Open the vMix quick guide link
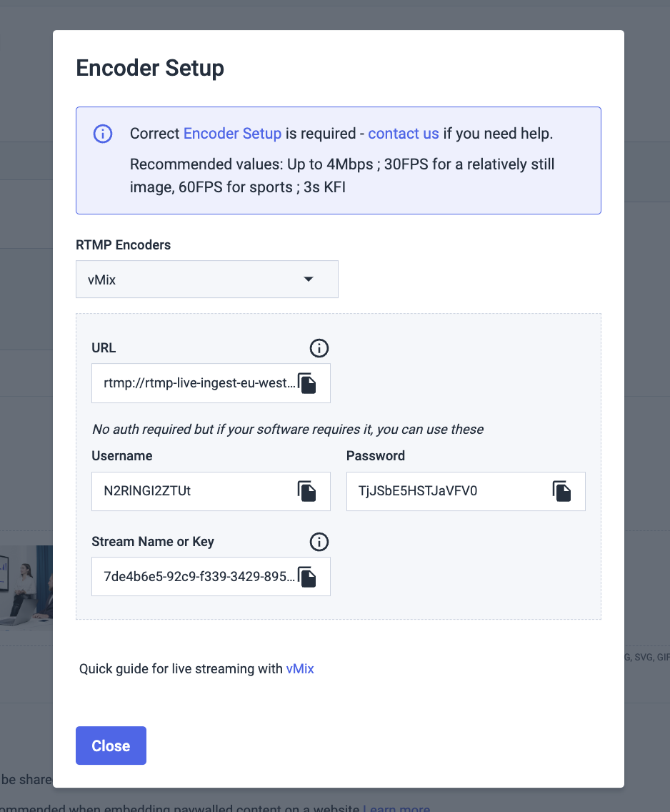Image resolution: width=670 pixels, height=812 pixels. point(300,668)
